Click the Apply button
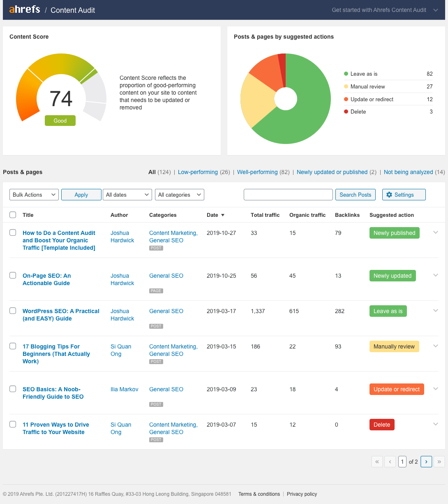 point(81,194)
